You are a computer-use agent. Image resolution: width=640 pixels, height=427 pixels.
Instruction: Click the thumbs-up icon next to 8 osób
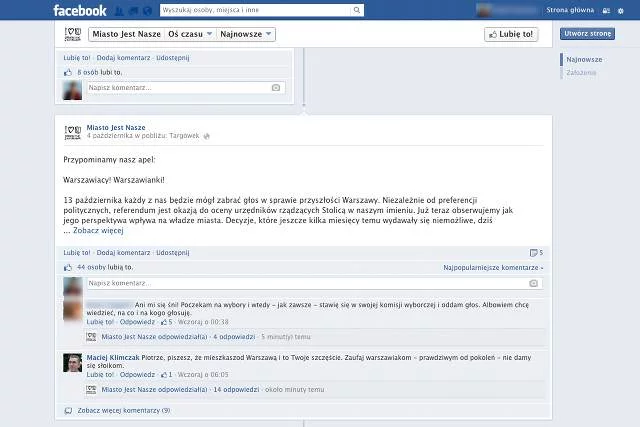[68, 73]
